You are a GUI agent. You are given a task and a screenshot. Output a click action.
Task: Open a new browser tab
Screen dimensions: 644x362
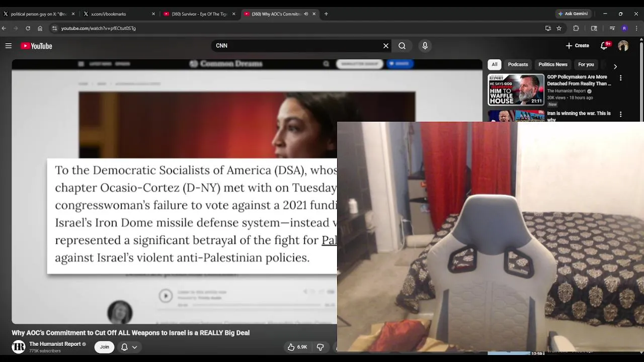pos(326,14)
